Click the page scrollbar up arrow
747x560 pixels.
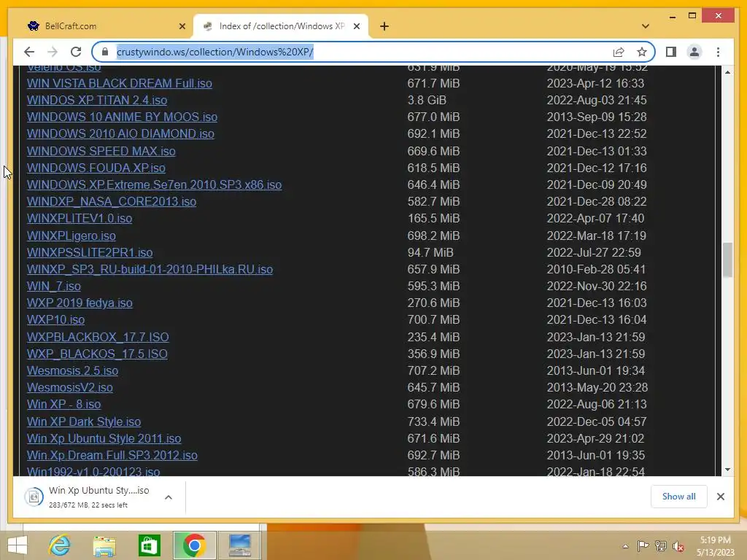[727, 72]
